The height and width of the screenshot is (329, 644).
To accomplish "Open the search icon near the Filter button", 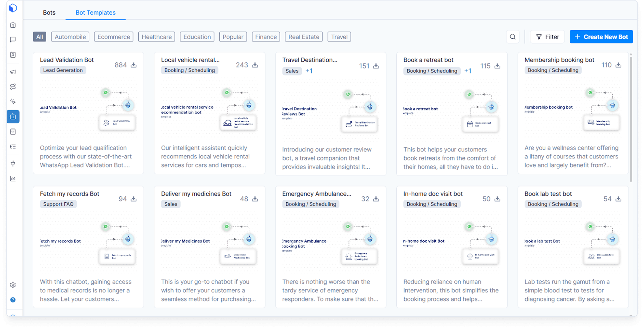I will click(513, 36).
